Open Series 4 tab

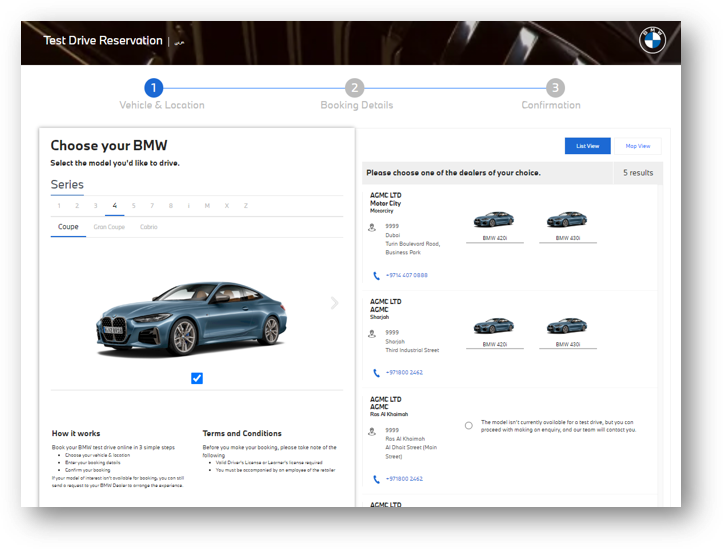point(114,206)
